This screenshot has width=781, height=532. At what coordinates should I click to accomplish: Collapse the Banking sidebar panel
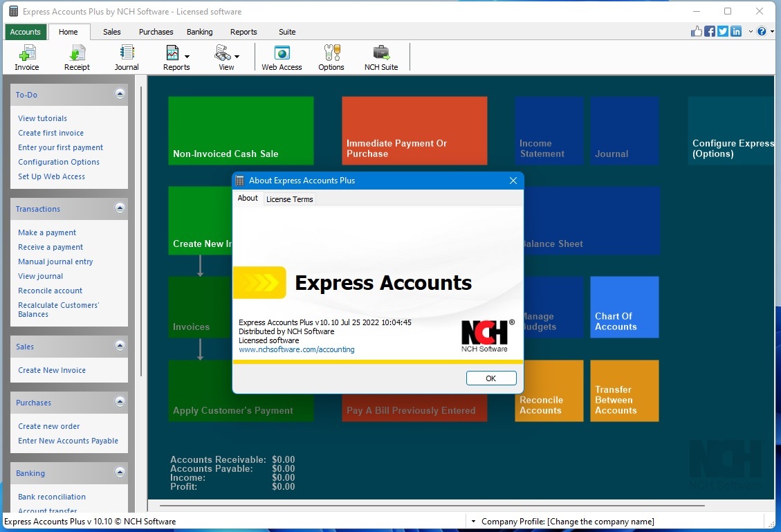[120, 472]
